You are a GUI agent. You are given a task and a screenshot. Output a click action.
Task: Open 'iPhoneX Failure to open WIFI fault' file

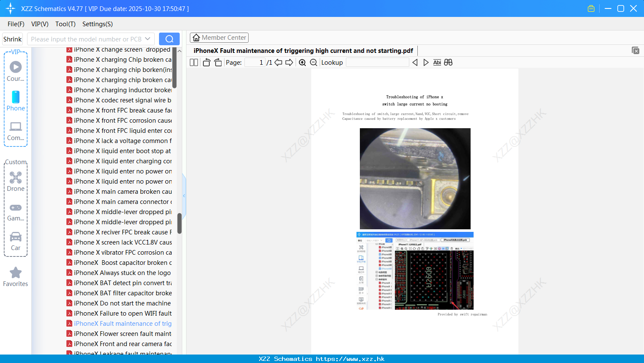coord(119,313)
